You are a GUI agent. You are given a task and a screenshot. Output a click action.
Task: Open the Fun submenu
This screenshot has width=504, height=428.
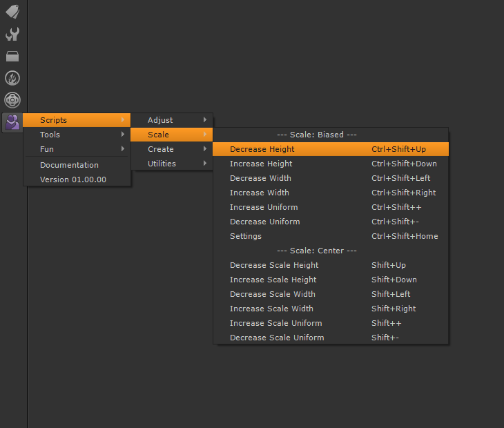point(77,149)
